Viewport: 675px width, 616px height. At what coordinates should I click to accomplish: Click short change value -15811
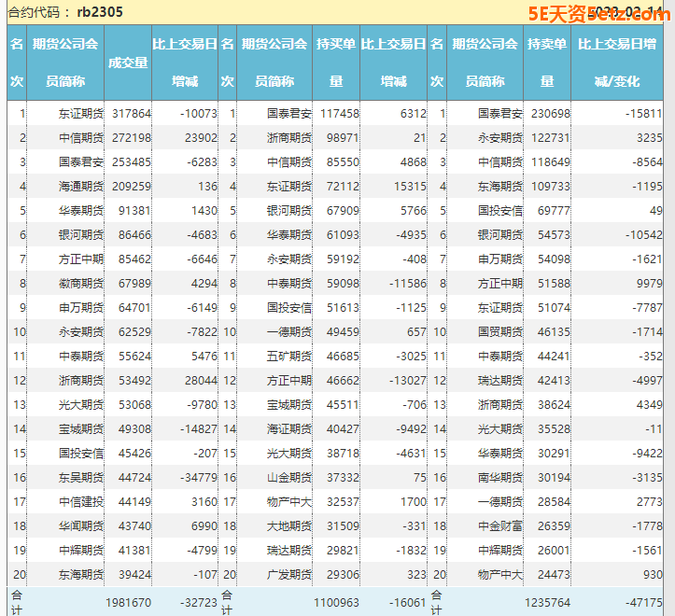pyautogui.click(x=643, y=114)
